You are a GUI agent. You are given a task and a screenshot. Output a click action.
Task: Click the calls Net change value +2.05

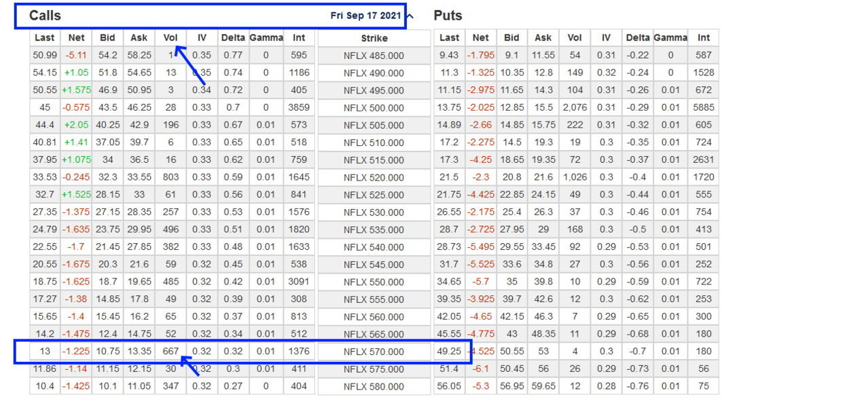[x=76, y=125]
